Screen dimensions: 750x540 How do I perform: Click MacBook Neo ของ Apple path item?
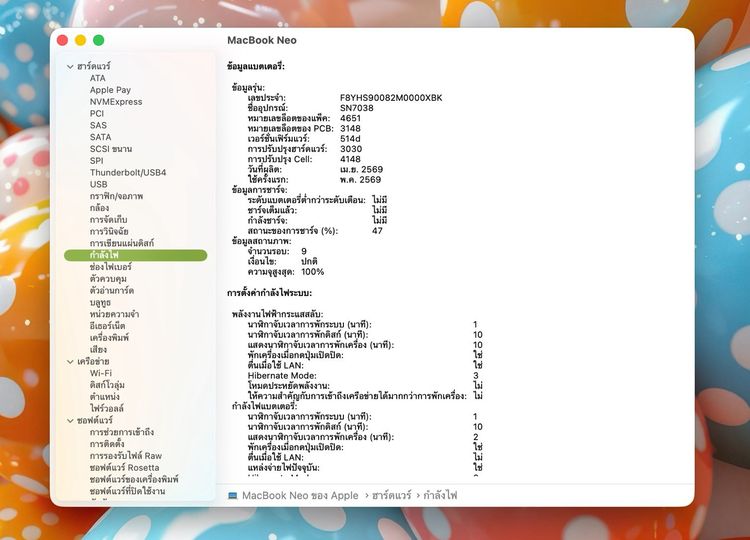tap(300, 496)
